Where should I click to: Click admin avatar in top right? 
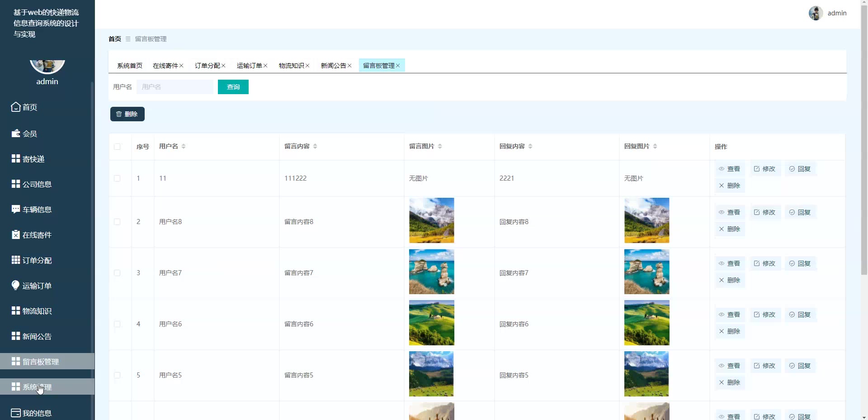tap(816, 13)
